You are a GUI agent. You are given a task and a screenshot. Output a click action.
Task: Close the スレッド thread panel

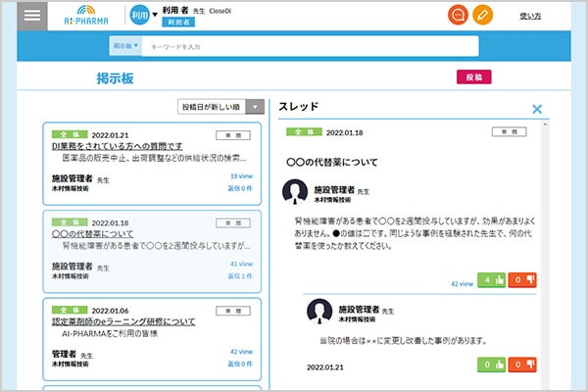tap(536, 110)
